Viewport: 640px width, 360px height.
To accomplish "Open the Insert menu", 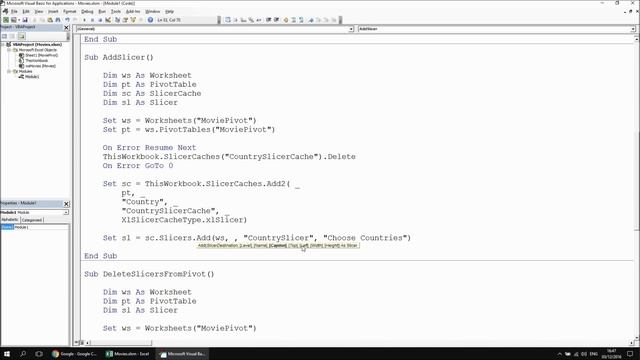I will click(x=53, y=11).
